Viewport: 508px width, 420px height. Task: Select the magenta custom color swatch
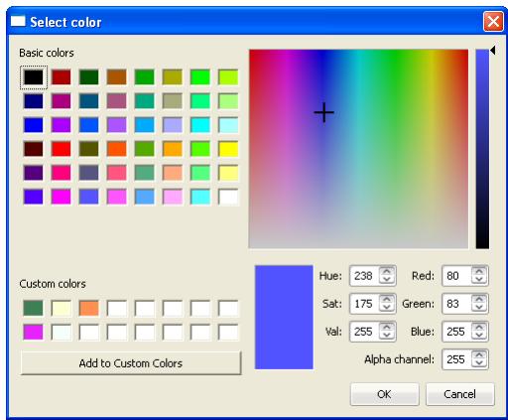pyautogui.click(x=34, y=332)
